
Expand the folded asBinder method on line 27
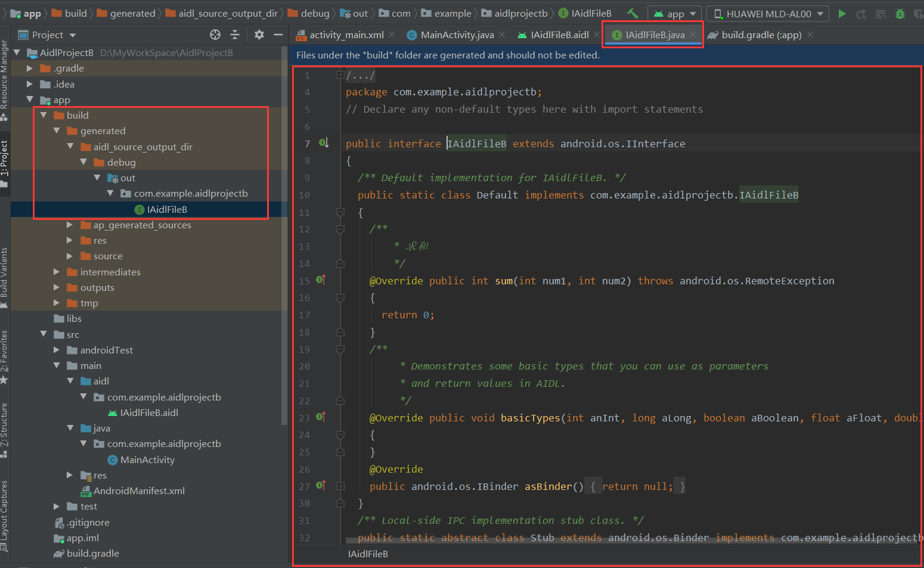point(340,486)
